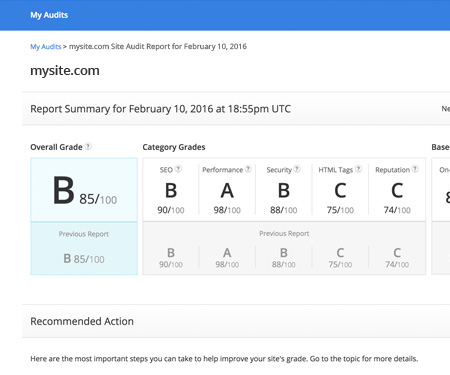Click the Report Summary for February 10 heading
The image size is (450, 375).
pos(160,109)
